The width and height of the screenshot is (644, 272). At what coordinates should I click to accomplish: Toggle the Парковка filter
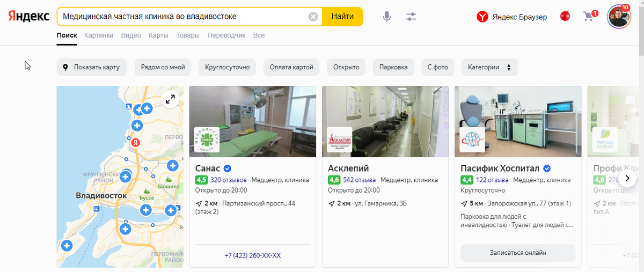pyautogui.click(x=393, y=67)
